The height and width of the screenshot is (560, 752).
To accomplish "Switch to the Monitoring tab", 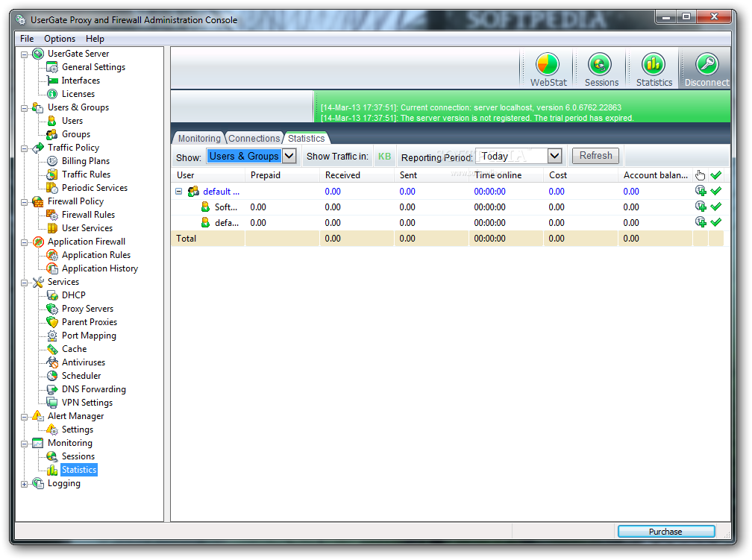I will (199, 138).
